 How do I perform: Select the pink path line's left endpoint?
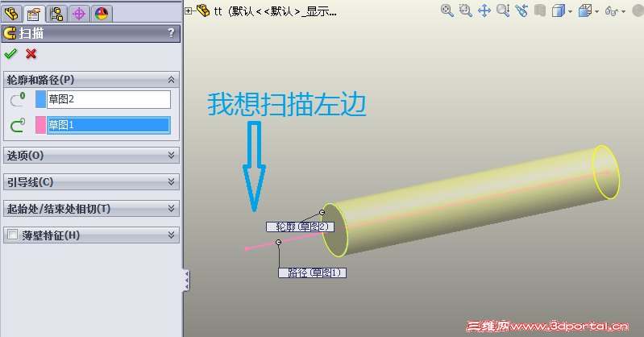pyautogui.click(x=247, y=248)
